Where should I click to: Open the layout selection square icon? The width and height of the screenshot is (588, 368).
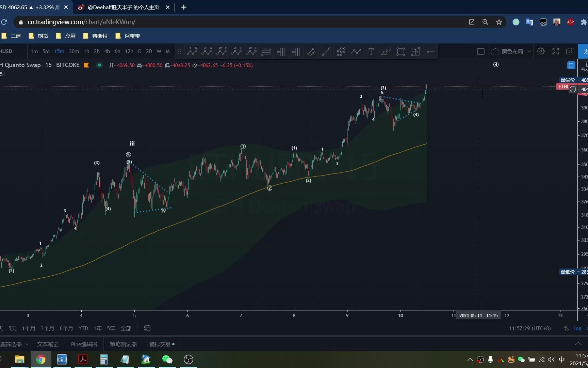point(481,51)
